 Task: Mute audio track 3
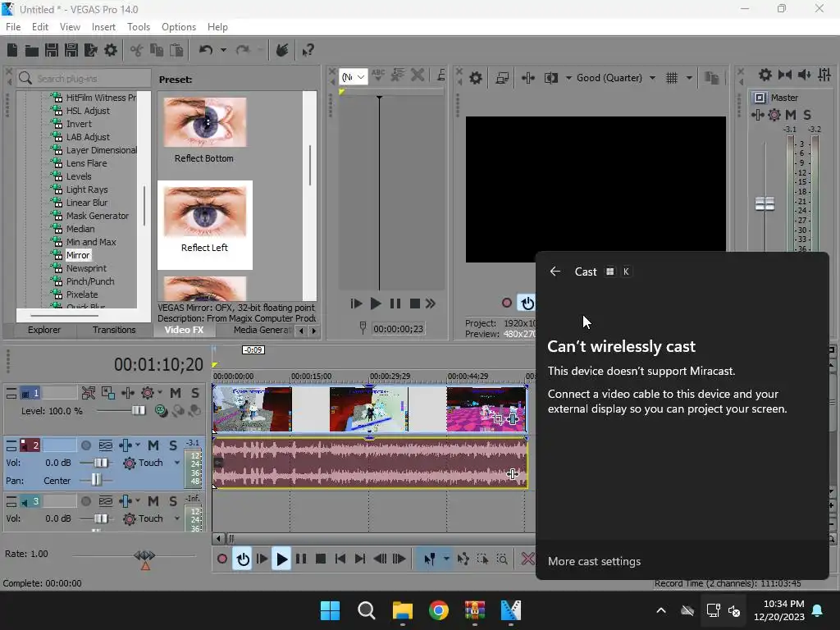tap(153, 501)
